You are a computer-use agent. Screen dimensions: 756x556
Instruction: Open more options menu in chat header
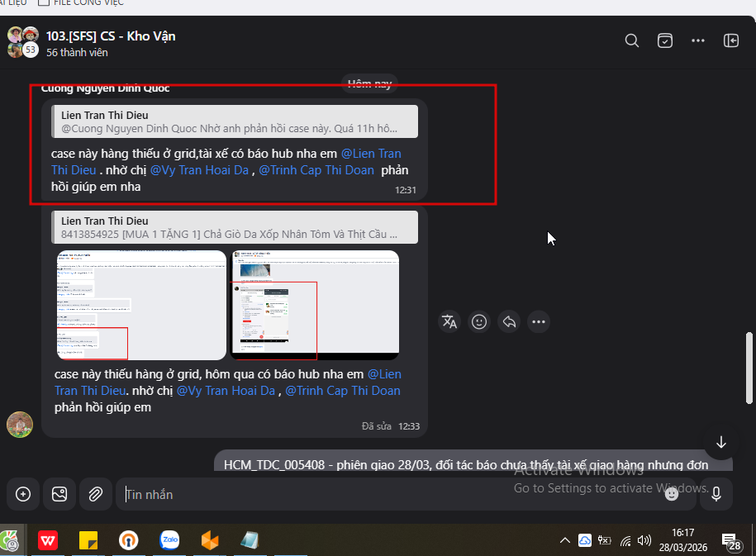(697, 40)
